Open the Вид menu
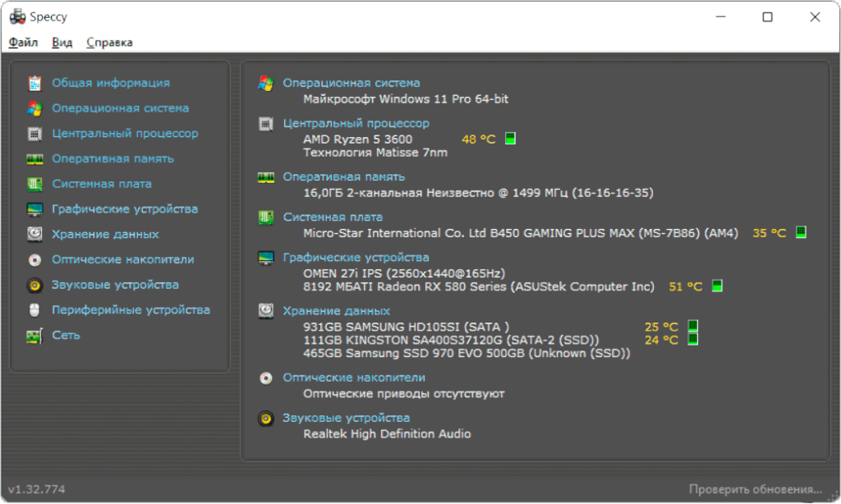The image size is (841, 504). pyautogui.click(x=62, y=43)
